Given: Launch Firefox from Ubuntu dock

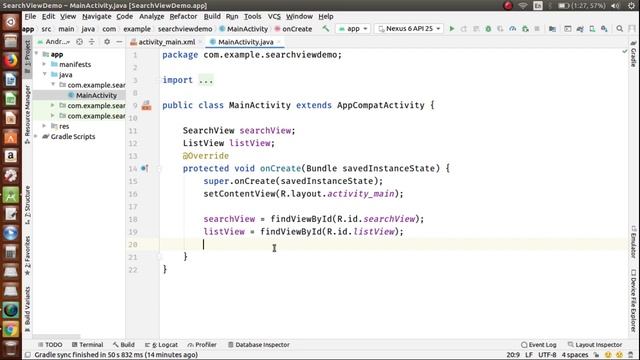Looking at the screenshot, I should coord(11,60).
